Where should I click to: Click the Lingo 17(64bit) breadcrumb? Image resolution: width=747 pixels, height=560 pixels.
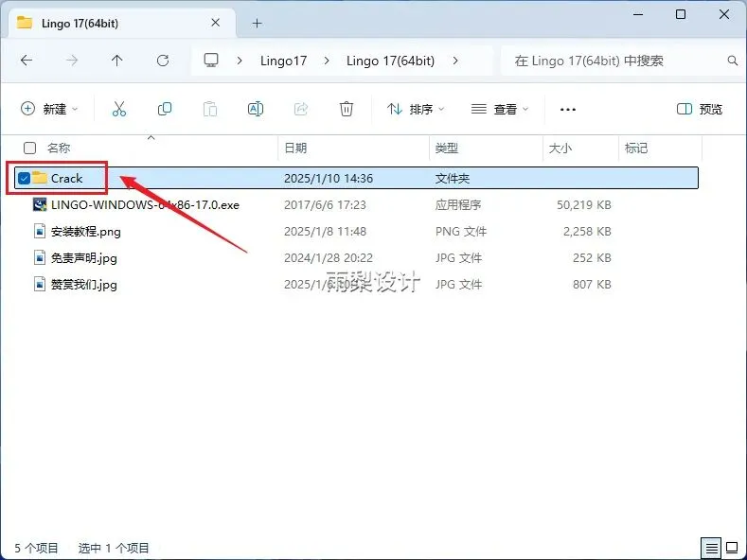[390, 61]
